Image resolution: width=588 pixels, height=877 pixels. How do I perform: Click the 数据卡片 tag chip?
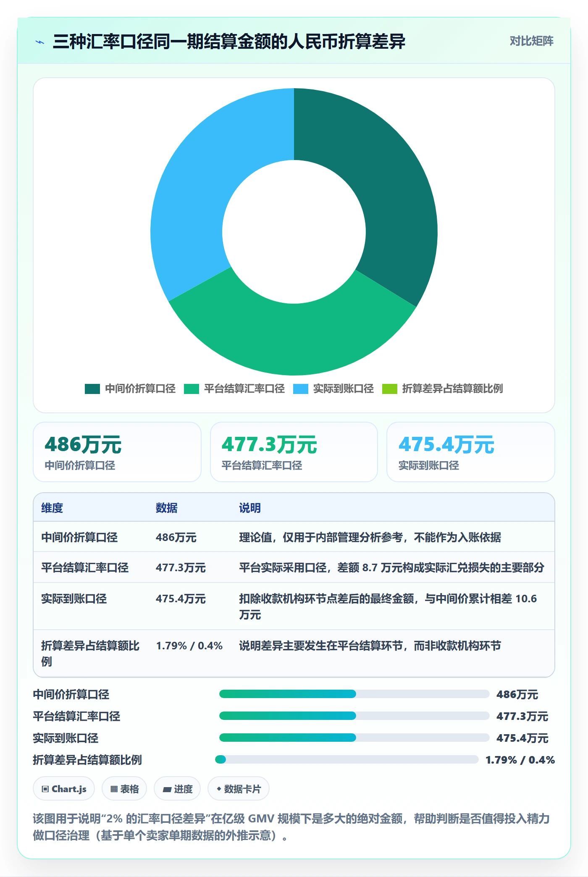239,789
